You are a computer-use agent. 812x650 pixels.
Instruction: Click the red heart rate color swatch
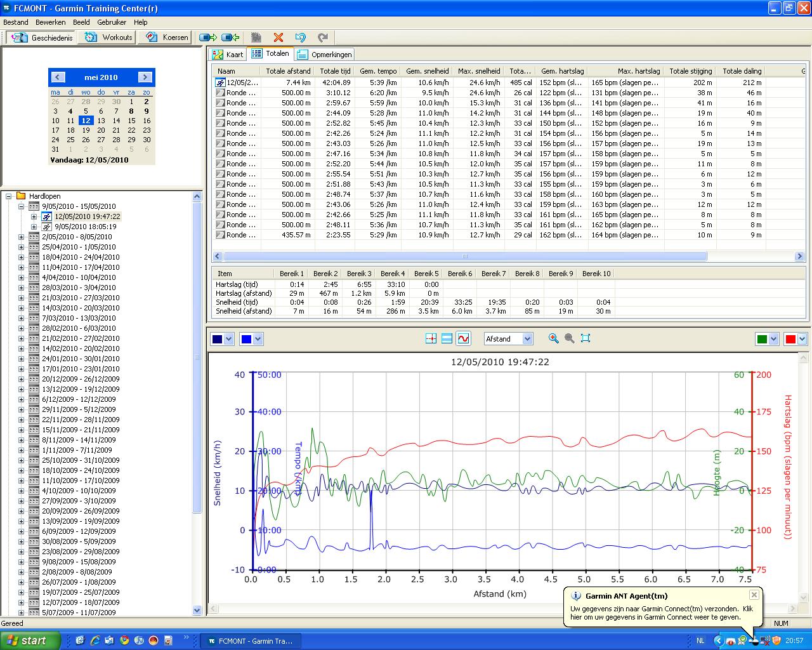pos(790,339)
